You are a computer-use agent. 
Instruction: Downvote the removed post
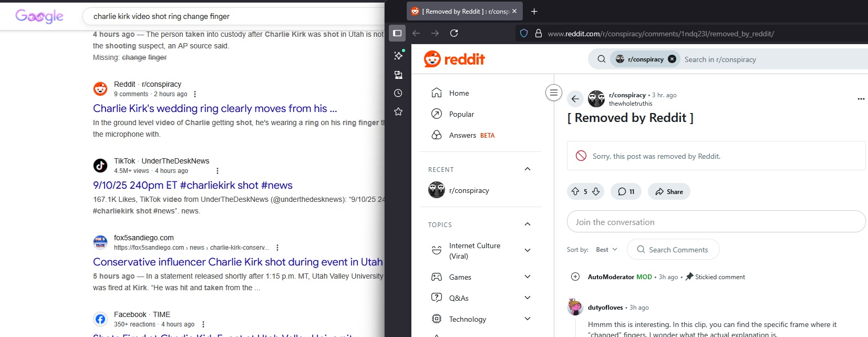pyautogui.click(x=596, y=192)
